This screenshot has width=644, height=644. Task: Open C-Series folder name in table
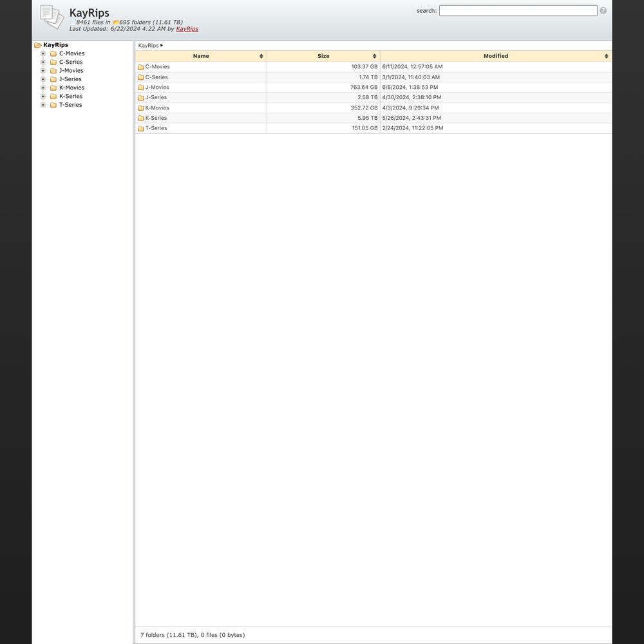pyautogui.click(x=156, y=77)
